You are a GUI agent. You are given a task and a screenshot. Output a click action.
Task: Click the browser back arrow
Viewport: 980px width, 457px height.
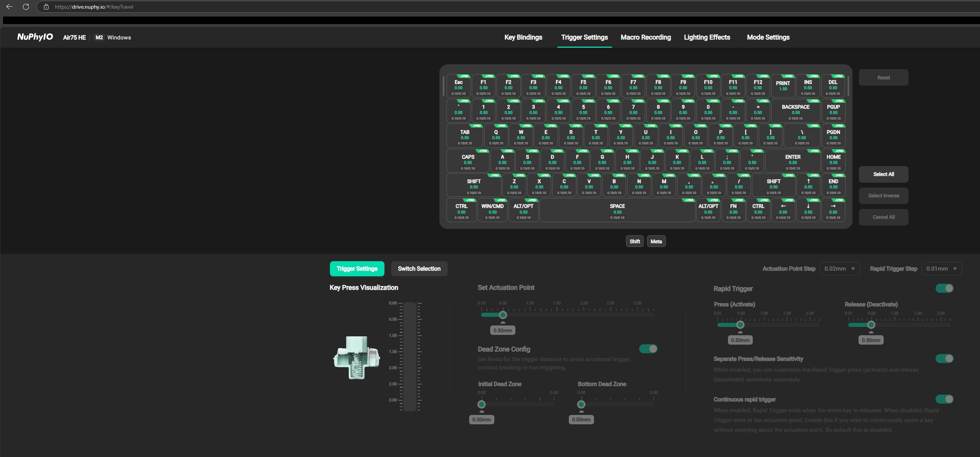[9, 7]
